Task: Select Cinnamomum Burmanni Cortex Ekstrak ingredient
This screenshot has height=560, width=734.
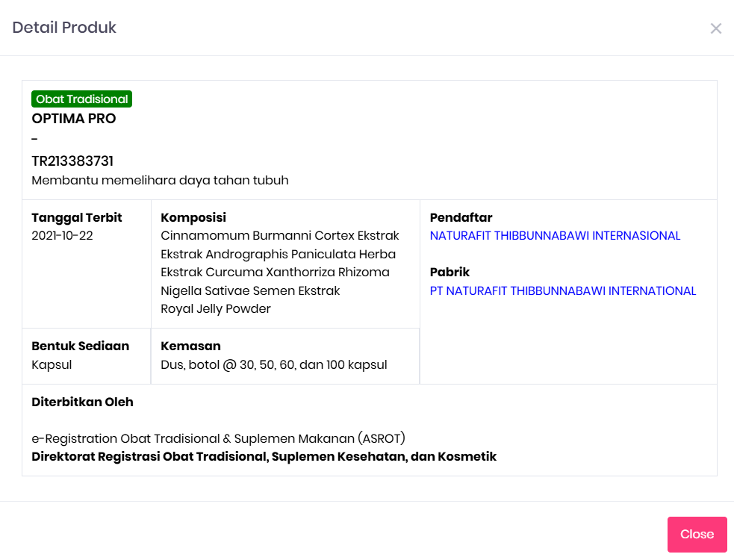Action: pos(280,236)
